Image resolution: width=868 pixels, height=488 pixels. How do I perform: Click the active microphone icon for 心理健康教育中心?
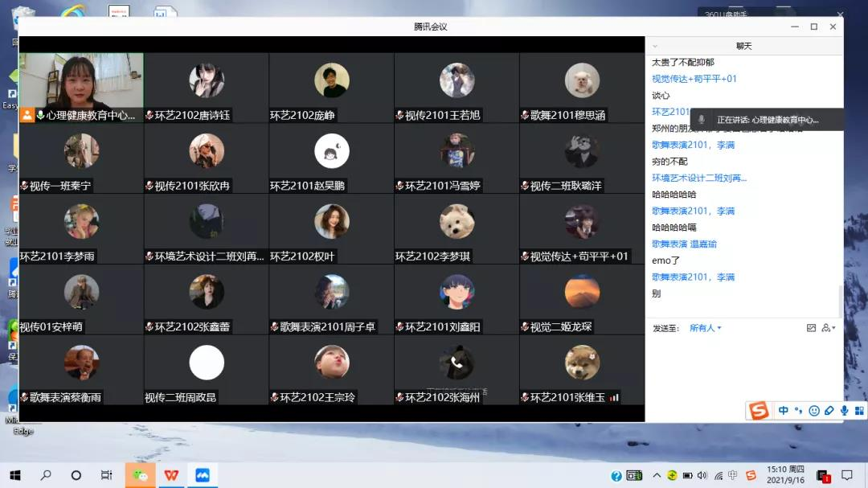point(40,116)
